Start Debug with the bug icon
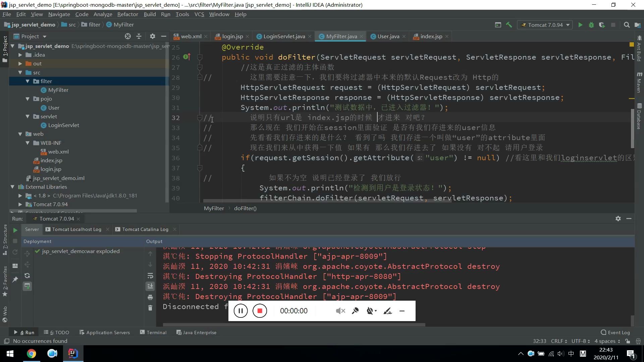 pos(591,25)
